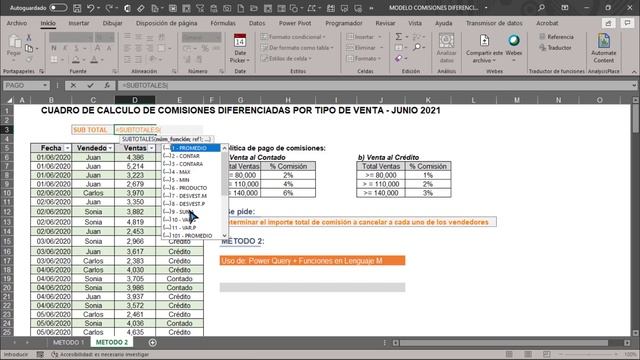Open the Vendedor column filter dropdown
640x360 pixels.
tap(110, 148)
